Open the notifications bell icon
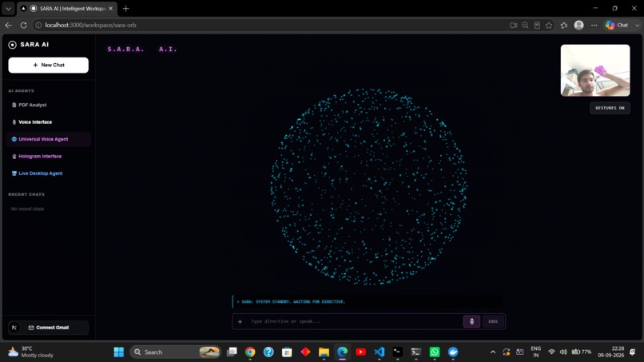The image size is (644, 362). pyautogui.click(x=633, y=352)
